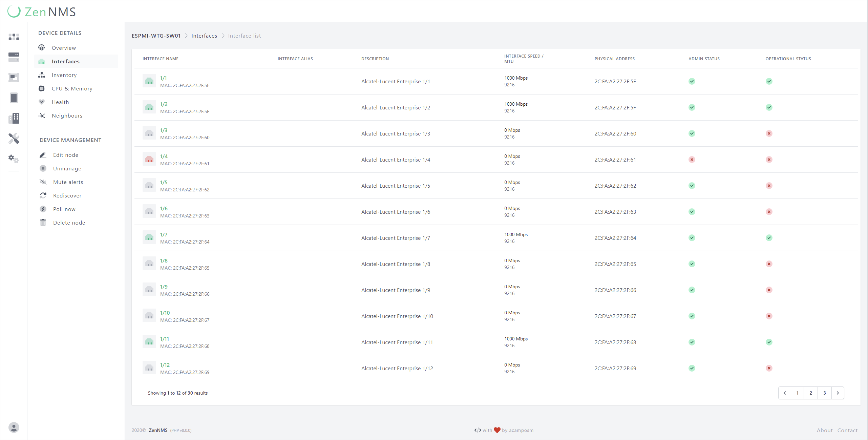Click 'by acamposm' footer text
Image resolution: width=868 pixels, height=440 pixels.
coord(517,430)
